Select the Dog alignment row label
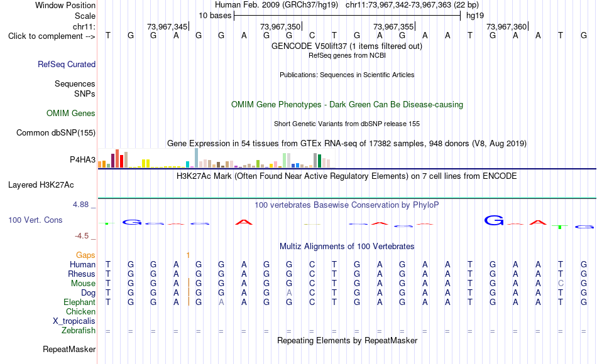The height and width of the screenshot is (364, 597). click(89, 293)
